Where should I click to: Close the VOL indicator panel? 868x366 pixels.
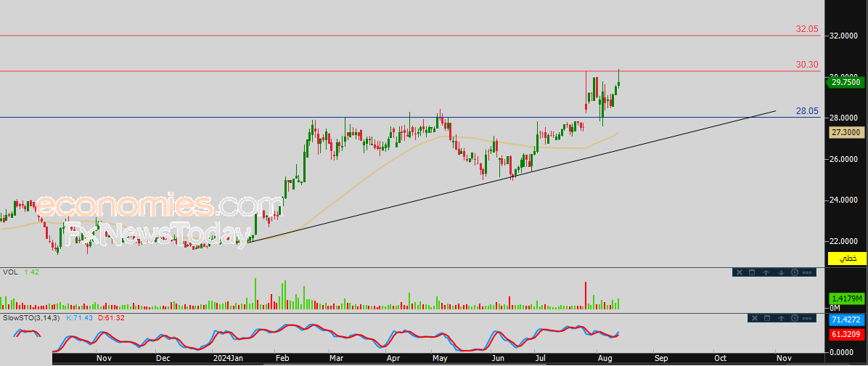click(740, 272)
